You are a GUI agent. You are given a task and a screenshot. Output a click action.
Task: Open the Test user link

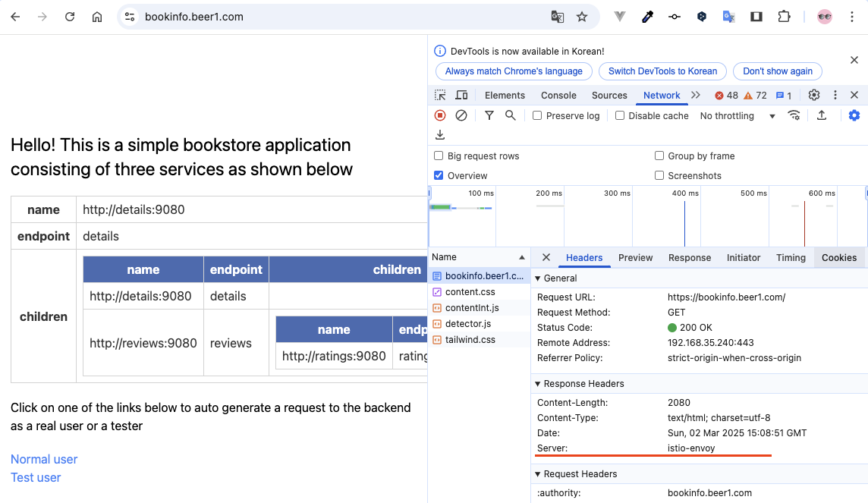pos(36,477)
